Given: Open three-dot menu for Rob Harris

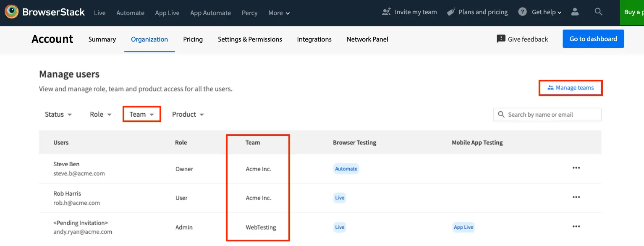Looking at the screenshot, I should (x=576, y=197).
